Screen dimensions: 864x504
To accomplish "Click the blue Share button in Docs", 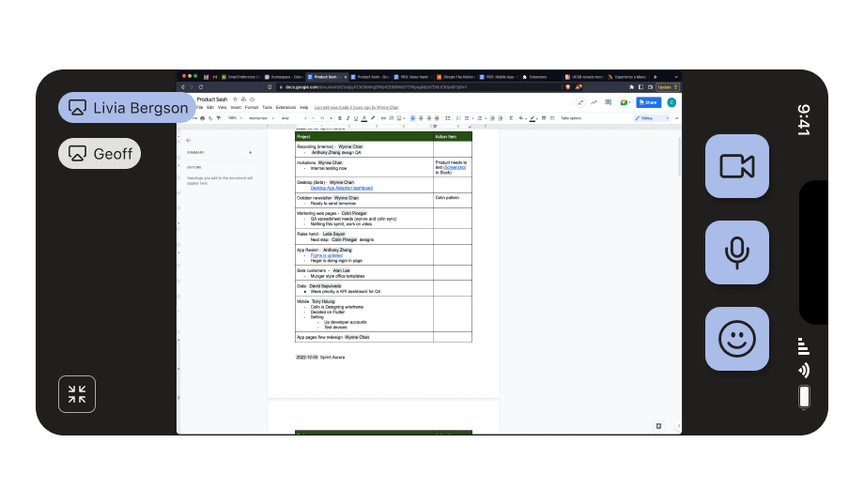I will [x=648, y=102].
